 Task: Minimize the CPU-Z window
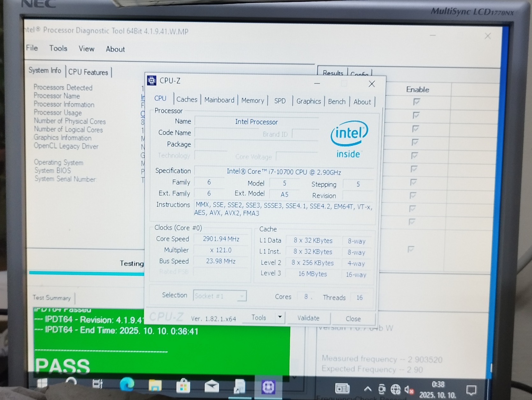tap(317, 83)
